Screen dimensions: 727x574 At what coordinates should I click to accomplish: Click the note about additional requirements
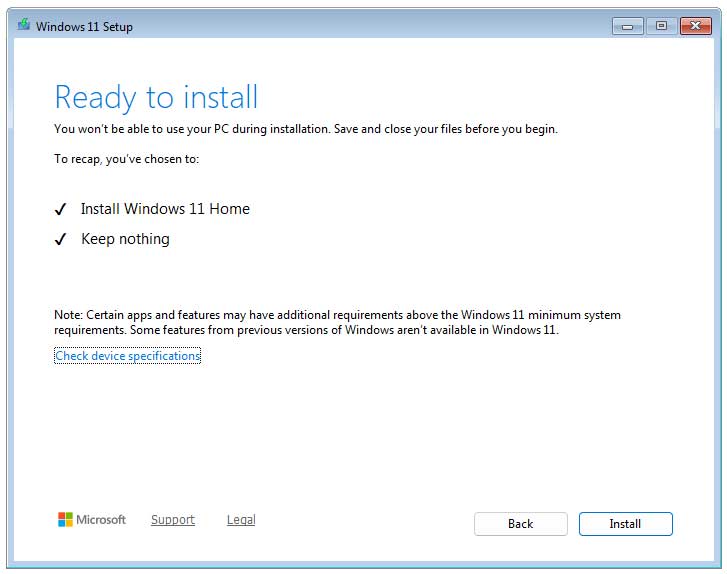click(x=337, y=322)
